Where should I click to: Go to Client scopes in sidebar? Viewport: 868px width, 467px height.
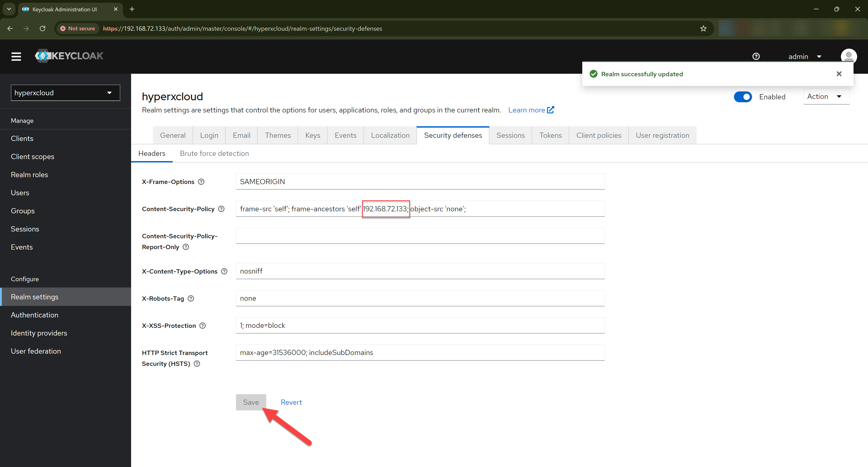65,157
